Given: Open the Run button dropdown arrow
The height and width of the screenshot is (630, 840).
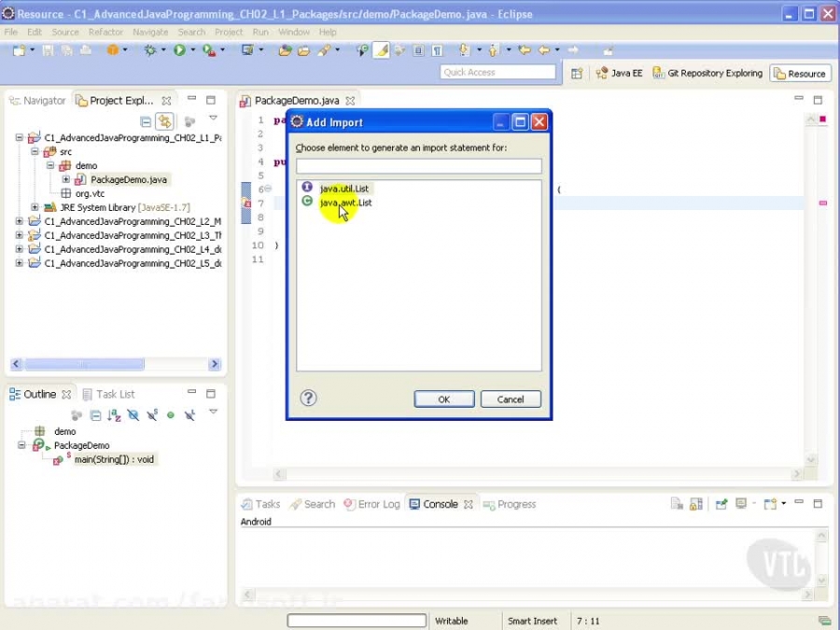Looking at the screenshot, I should point(193,50).
